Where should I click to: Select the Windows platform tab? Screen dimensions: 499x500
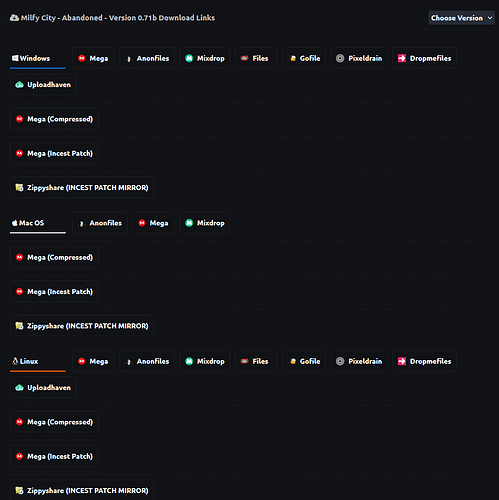point(38,58)
